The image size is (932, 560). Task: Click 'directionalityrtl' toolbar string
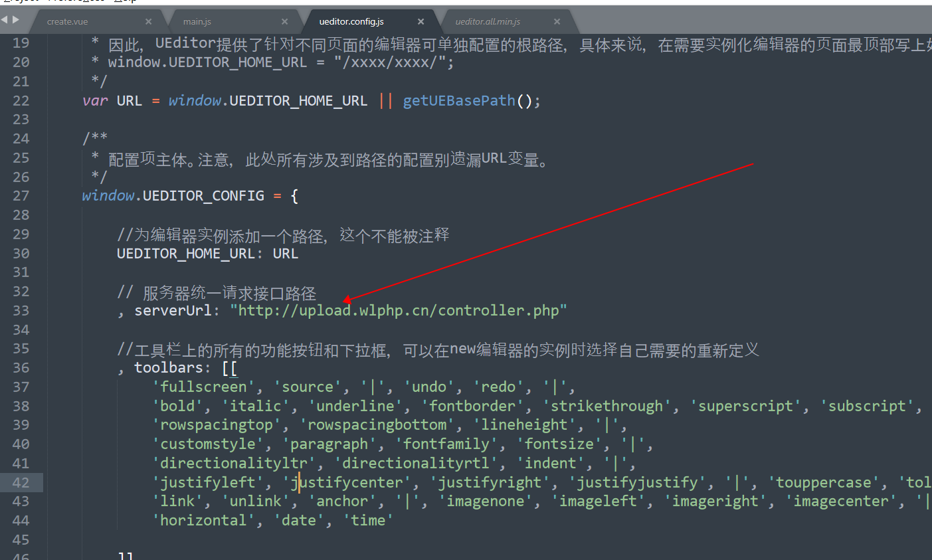[416, 464]
